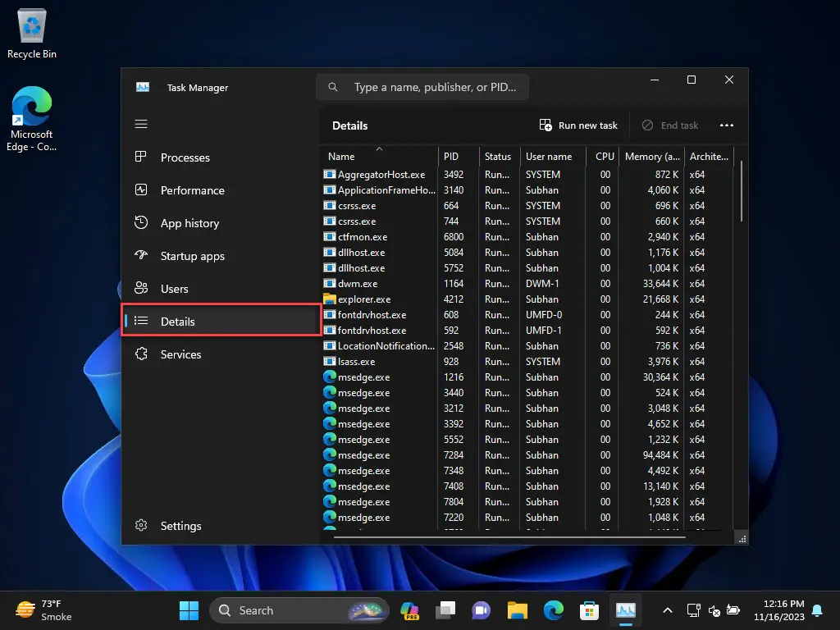This screenshot has width=840, height=630.
Task: Click the Run new task icon
Action: click(546, 126)
